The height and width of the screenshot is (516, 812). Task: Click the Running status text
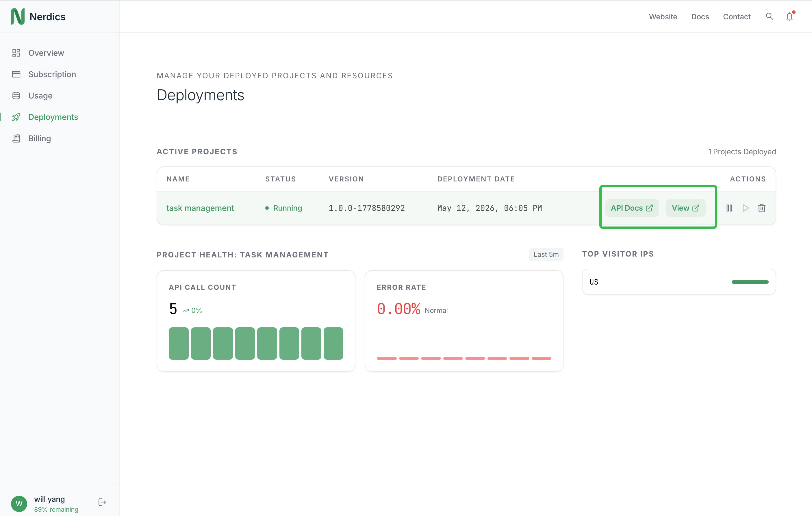tap(288, 208)
